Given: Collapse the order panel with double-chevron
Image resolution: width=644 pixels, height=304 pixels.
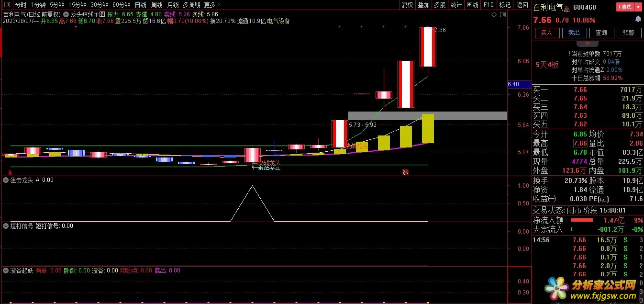Looking at the screenshot, I should click(587, 43).
